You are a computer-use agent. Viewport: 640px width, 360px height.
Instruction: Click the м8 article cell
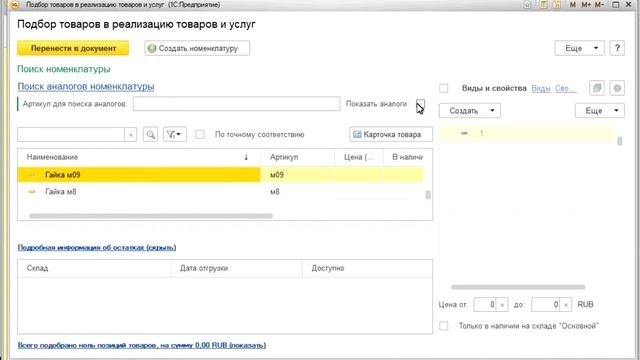click(x=297, y=191)
